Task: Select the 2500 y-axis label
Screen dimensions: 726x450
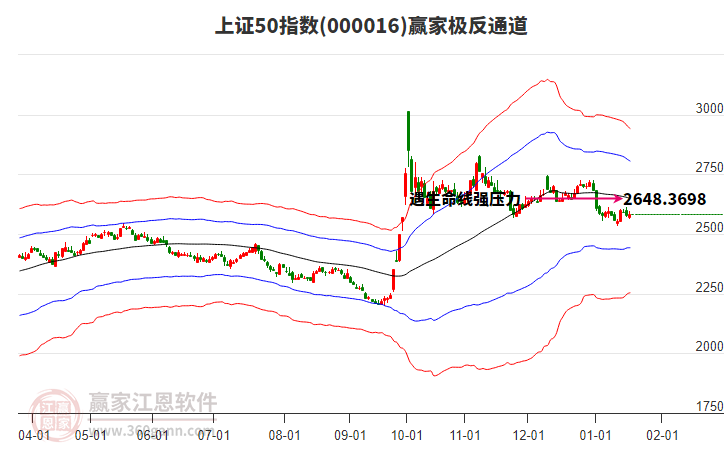Action: 709,227
